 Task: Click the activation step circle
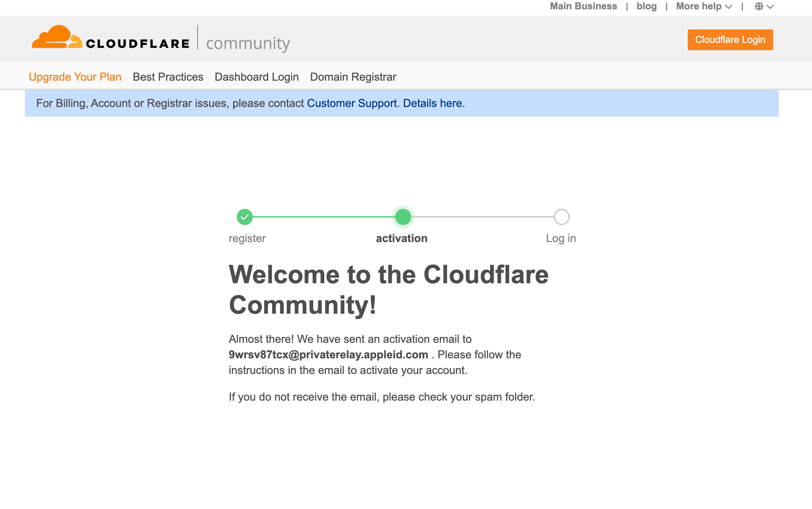[403, 217]
